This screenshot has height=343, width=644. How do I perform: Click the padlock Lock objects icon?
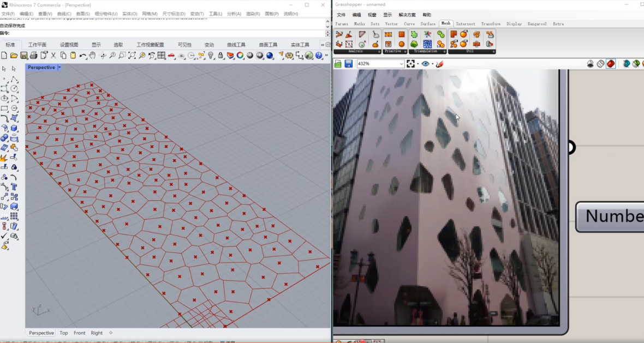pyautogui.click(x=220, y=56)
